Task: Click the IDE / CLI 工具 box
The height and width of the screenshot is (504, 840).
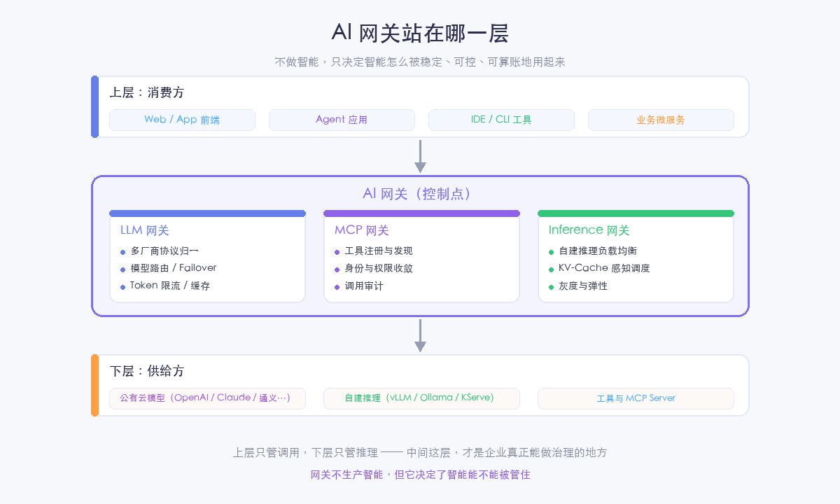Action: pyautogui.click(x=501, y=120)
